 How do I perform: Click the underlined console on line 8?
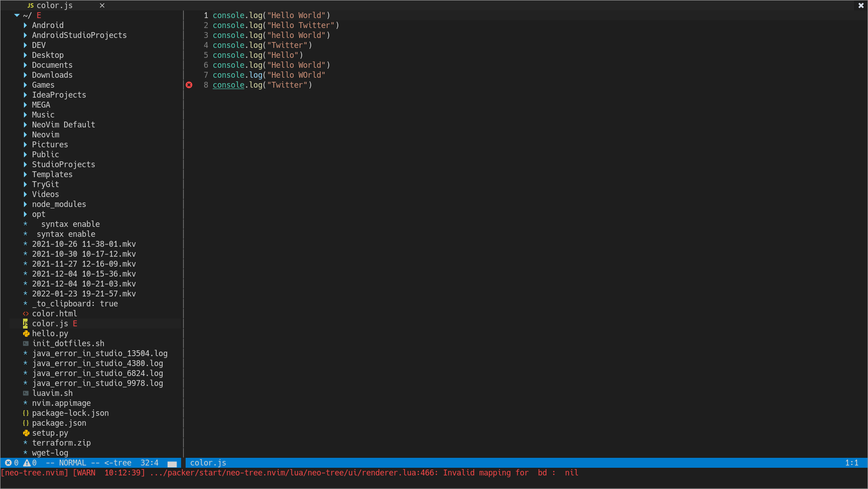click(228, 85)
